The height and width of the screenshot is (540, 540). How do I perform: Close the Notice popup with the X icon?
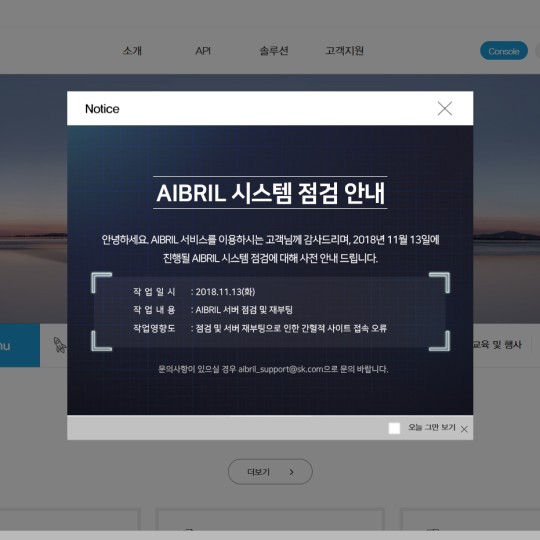point(445,108)
